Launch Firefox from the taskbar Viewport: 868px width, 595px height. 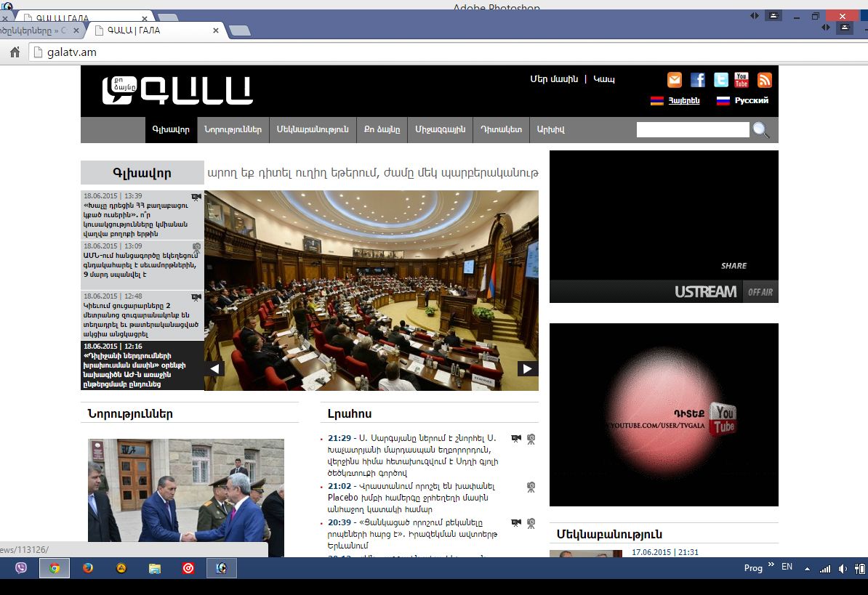pos(88,568)
